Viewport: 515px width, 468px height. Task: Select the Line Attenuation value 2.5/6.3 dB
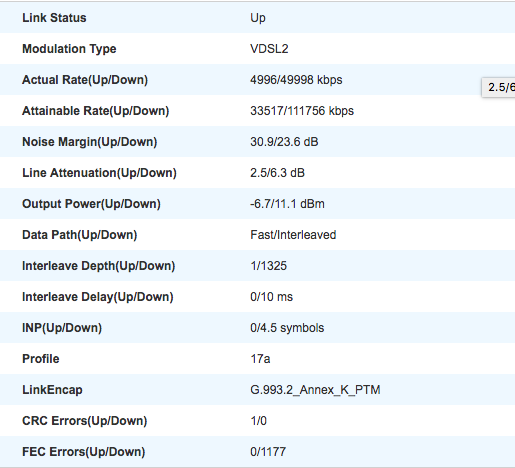(x=277, y=173)
